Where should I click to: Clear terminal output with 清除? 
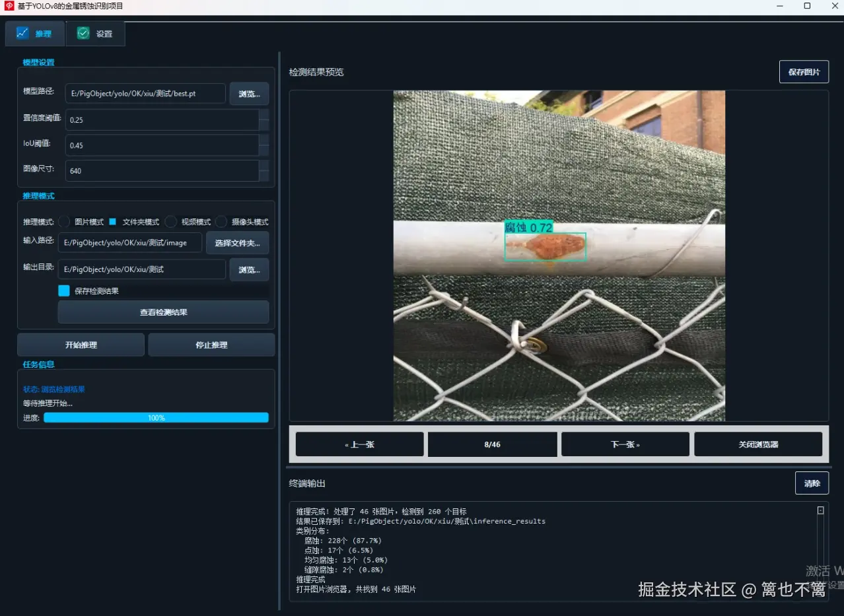pyautogui.click(x=812, y=483)
